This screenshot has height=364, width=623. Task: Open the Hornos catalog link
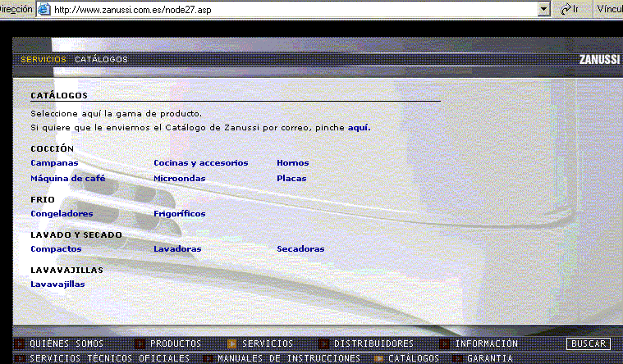click(x=293, y=163)
